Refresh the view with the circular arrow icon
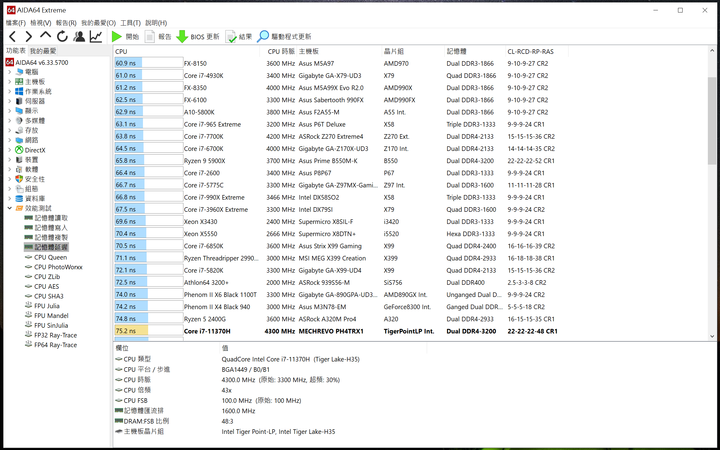720x450 pixels. tap(62, 36)
